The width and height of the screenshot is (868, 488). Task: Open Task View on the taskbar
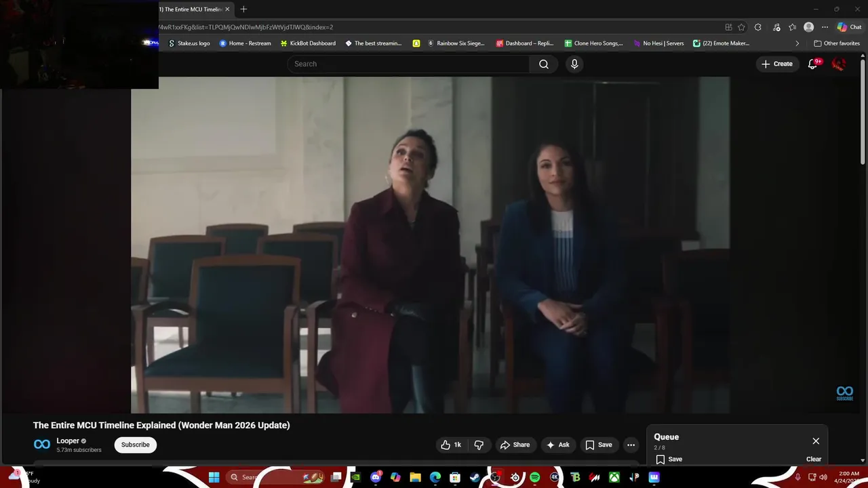click(336, 477)
